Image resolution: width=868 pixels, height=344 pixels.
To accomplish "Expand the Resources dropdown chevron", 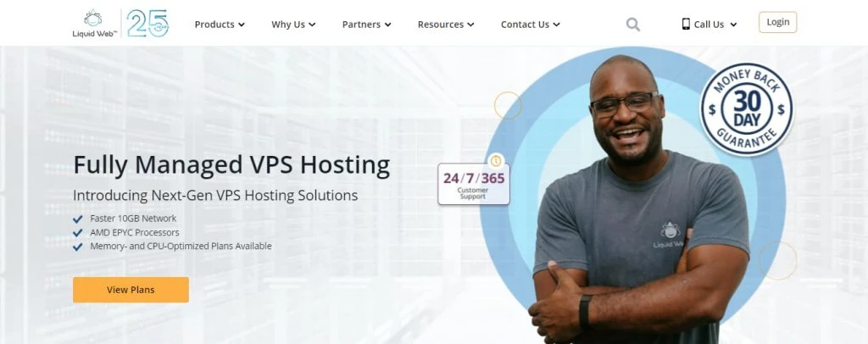I will coord(470,25).
